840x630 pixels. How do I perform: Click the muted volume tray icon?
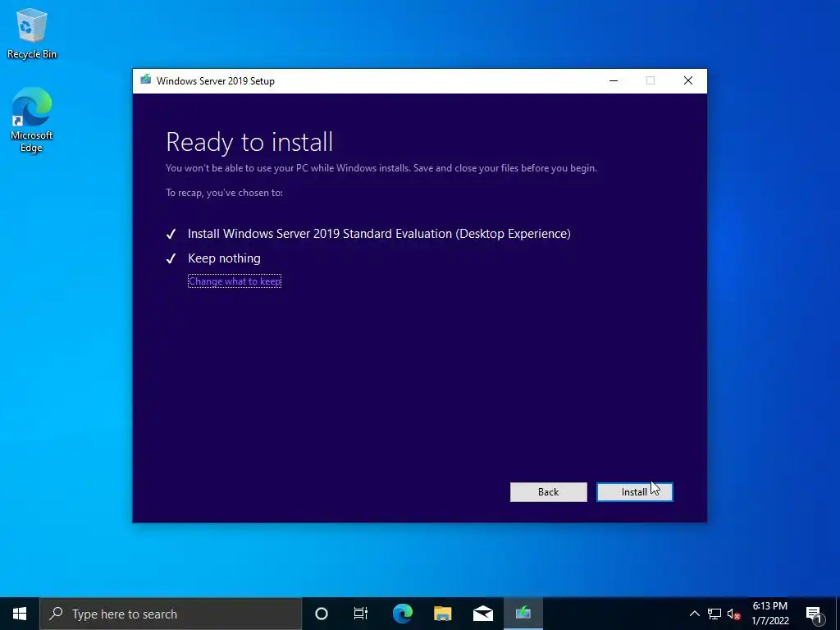click(x=733, y=614)
